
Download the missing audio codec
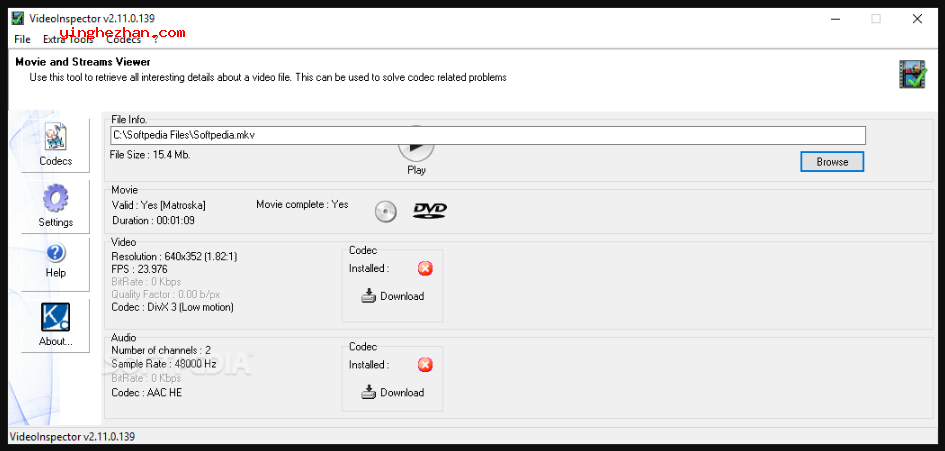(x=393, y=393)
